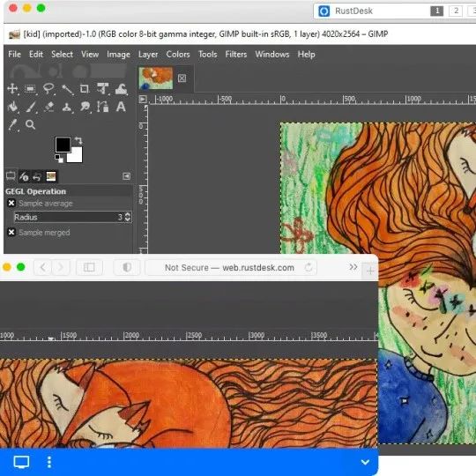Reload the web.rustdesk.com page
The image size is (476, 476).
pos(309,267)
